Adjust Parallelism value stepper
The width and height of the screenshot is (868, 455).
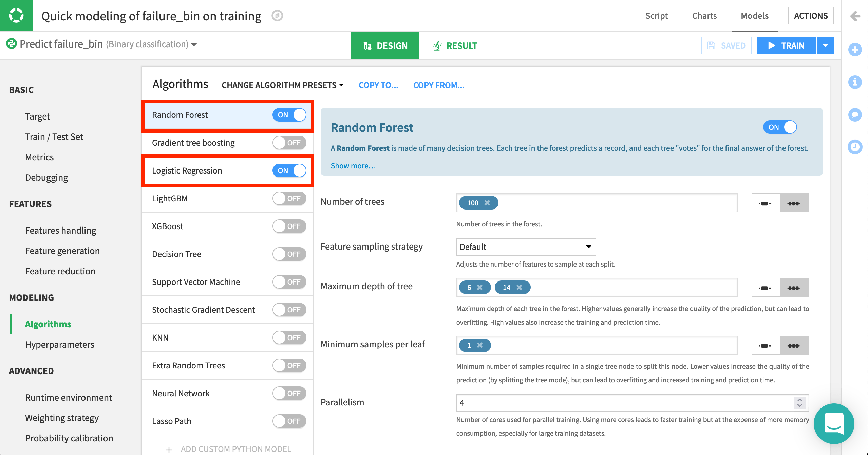(x=800, y=403)
